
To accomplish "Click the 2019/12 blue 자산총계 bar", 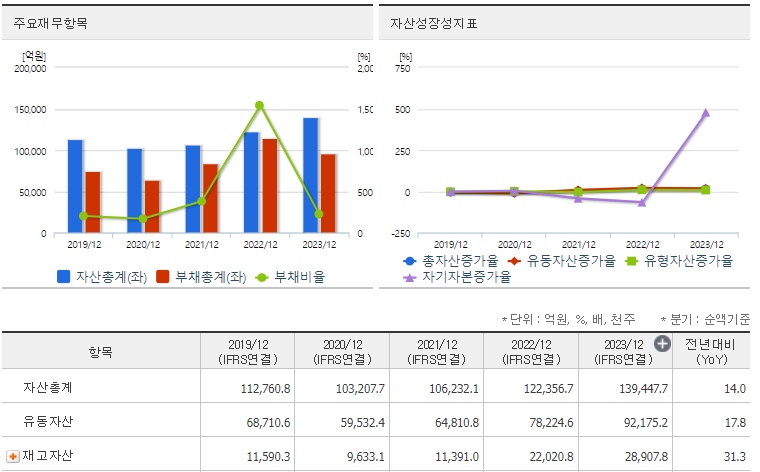I will (x=75, y=187).
